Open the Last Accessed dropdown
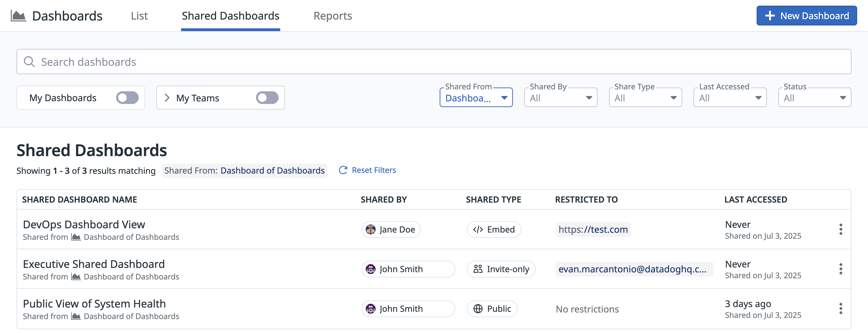868x333 pixels. pyautogui.click(x=730, y=97)
